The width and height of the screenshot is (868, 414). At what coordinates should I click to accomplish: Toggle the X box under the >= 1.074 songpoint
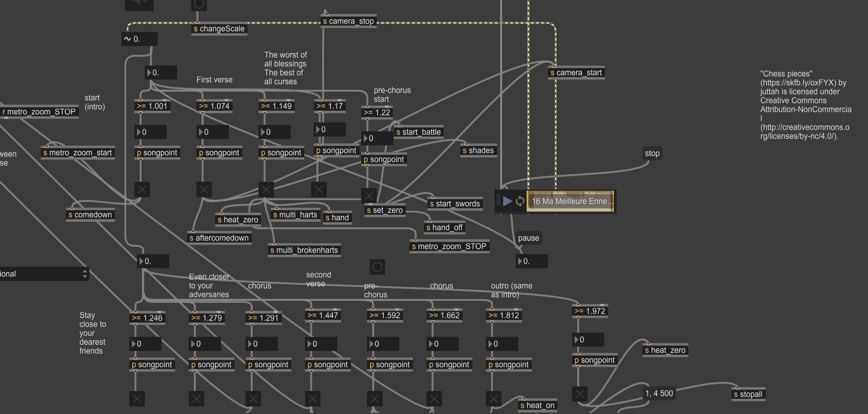pos(204,189)
